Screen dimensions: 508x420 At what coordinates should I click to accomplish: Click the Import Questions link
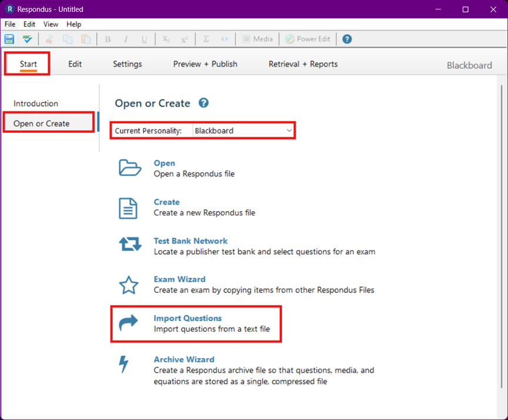point(188,318)
